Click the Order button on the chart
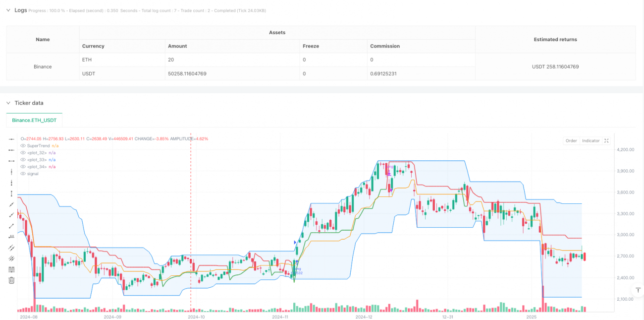 coord(571,140)
